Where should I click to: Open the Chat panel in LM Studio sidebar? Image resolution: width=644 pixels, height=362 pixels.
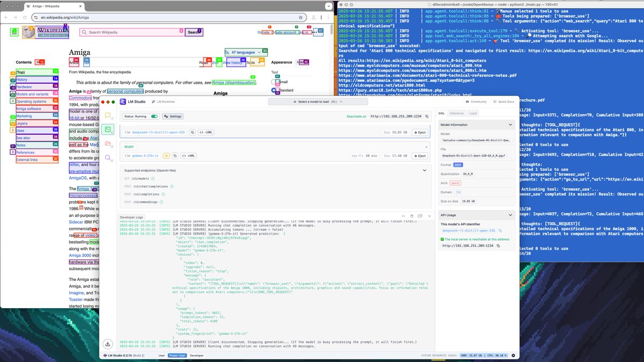pos(107,115)
